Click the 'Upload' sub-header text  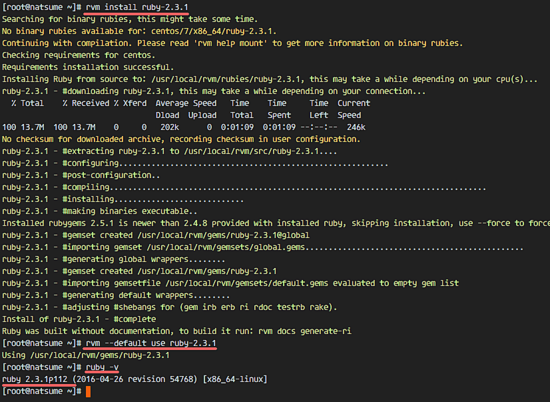[202, 115]
